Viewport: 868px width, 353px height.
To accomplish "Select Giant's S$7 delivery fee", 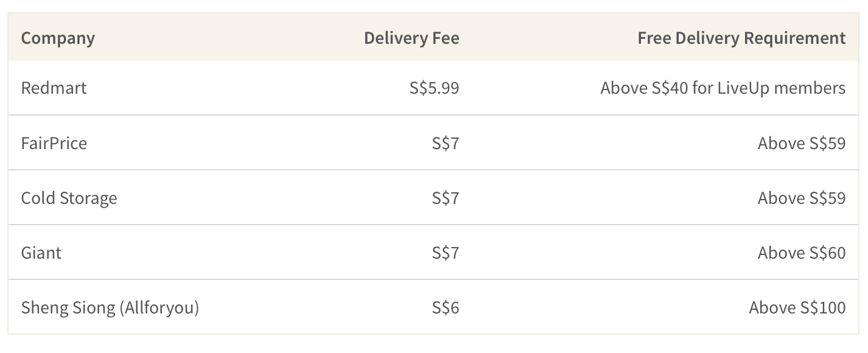I will (446, 253).
